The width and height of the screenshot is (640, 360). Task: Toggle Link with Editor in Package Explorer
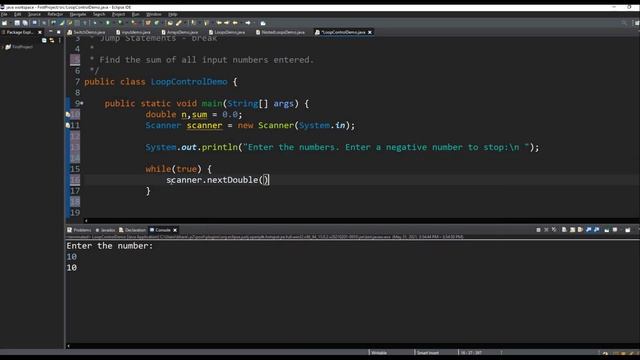pyautogui.click(x=52, y=40)
